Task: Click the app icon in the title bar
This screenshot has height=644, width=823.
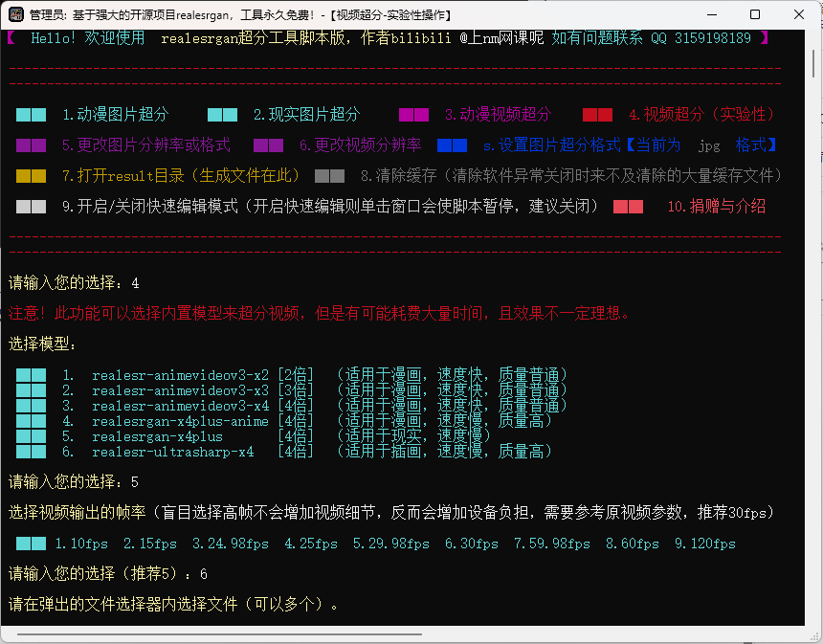Action: click(16, 15)
